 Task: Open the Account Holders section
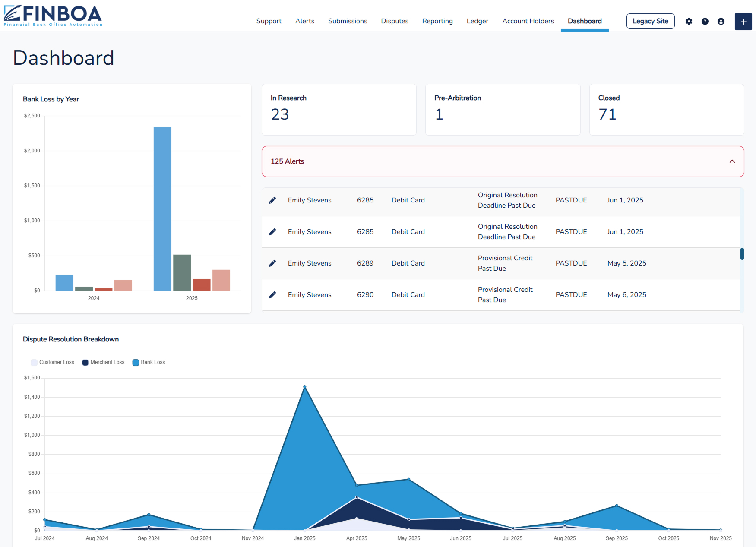click(x=528, y=21)
